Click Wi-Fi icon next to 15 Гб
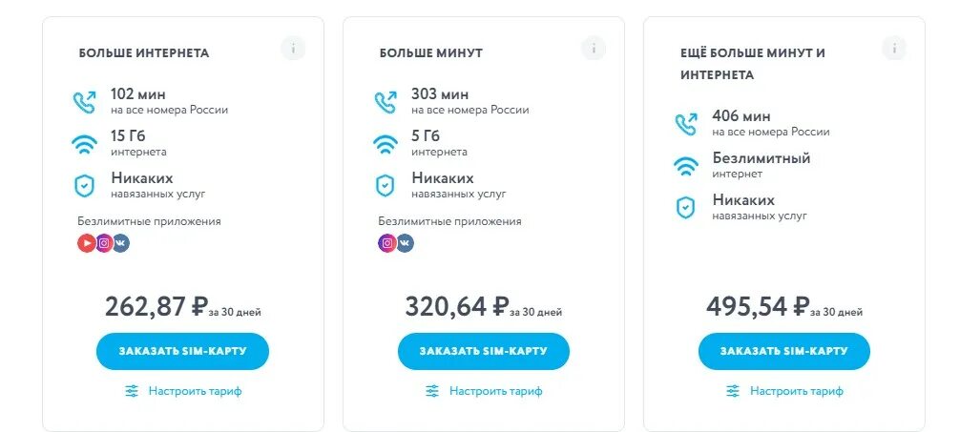 [85, 144]
